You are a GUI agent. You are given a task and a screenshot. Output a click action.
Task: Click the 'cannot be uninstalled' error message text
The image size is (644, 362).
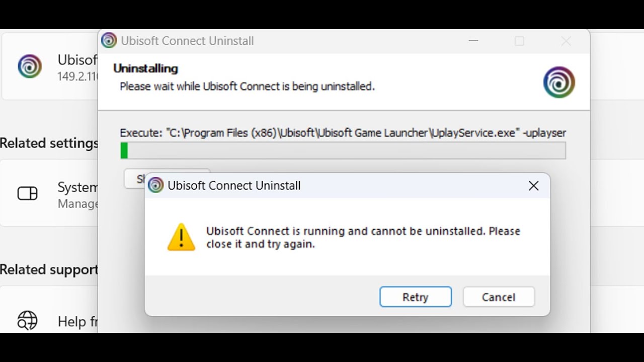(363, 238)
